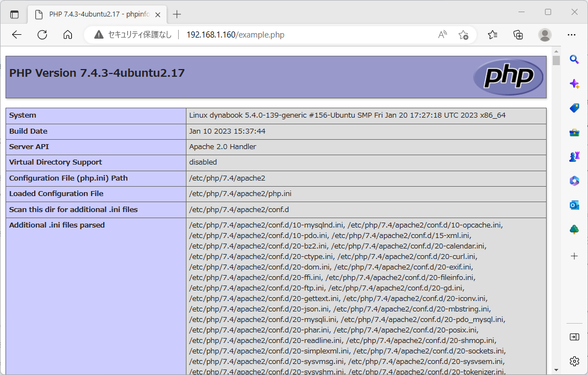Go back to previous page
Screen dimensions: 588x375
coord(17,35)
